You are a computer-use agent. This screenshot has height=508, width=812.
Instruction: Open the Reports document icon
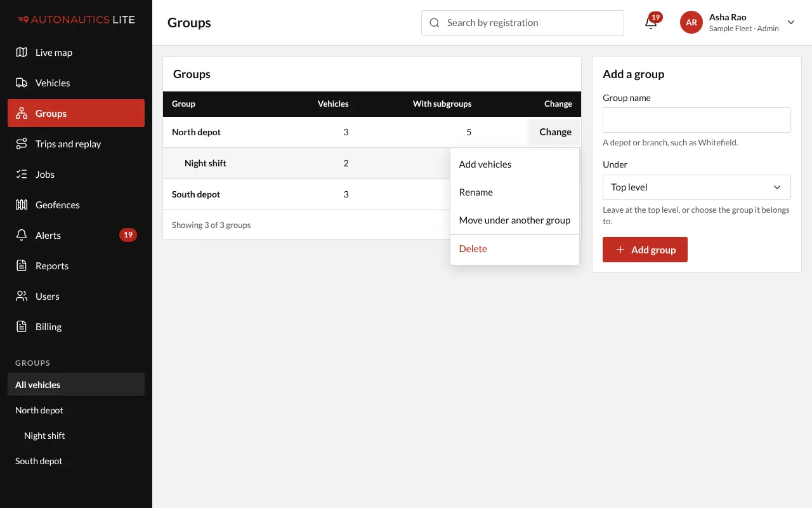(x=22, y=265)
